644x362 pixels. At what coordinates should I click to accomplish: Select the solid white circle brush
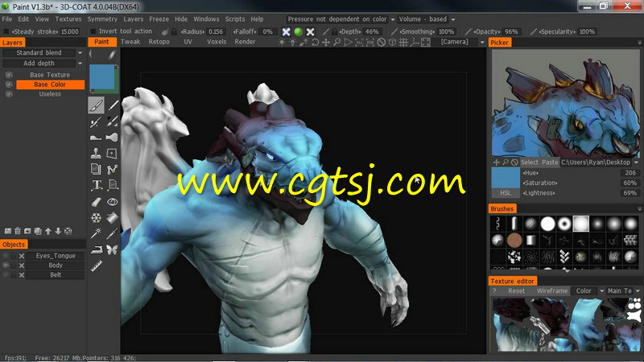[547, 224]
